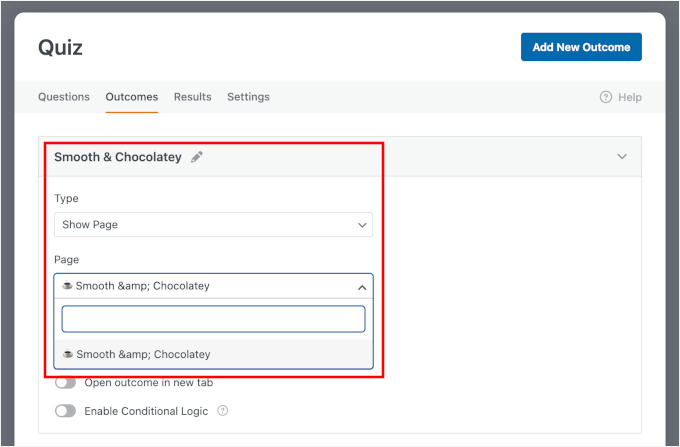Image resolution: width=680 pixels, height=447 pixels.
Task: Toggle Open outcome in new tab
Action: click(x=66, y=382)
